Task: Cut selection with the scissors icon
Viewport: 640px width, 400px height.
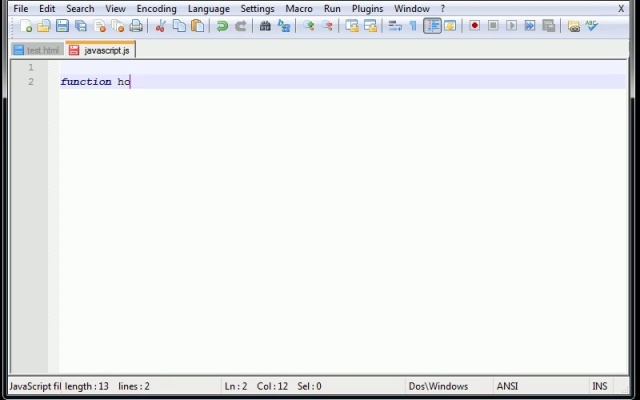Action: pos(160,26)
